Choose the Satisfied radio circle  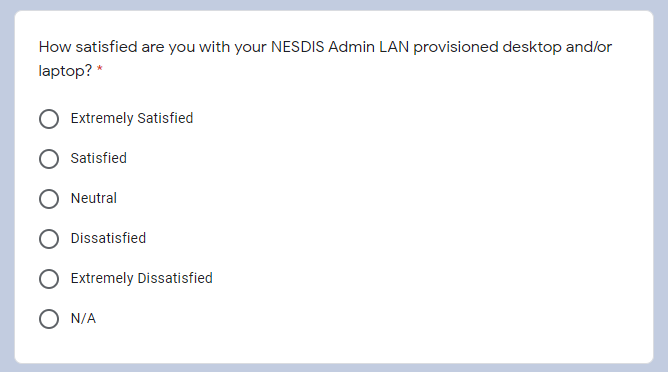click(49, 159)
